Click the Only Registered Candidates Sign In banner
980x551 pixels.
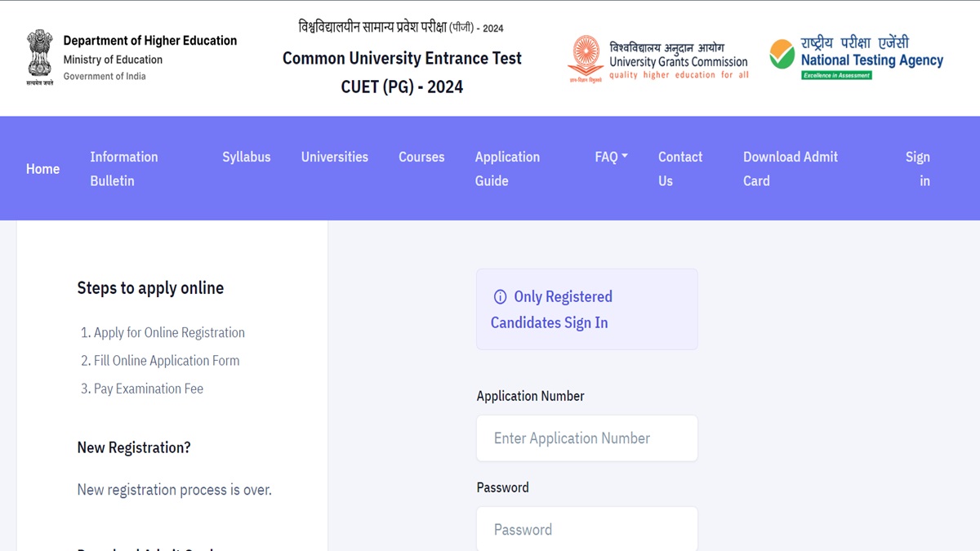[587, 309]
